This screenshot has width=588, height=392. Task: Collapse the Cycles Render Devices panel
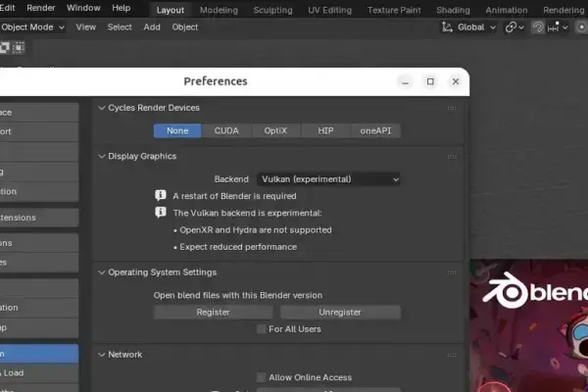coord(101,108)
